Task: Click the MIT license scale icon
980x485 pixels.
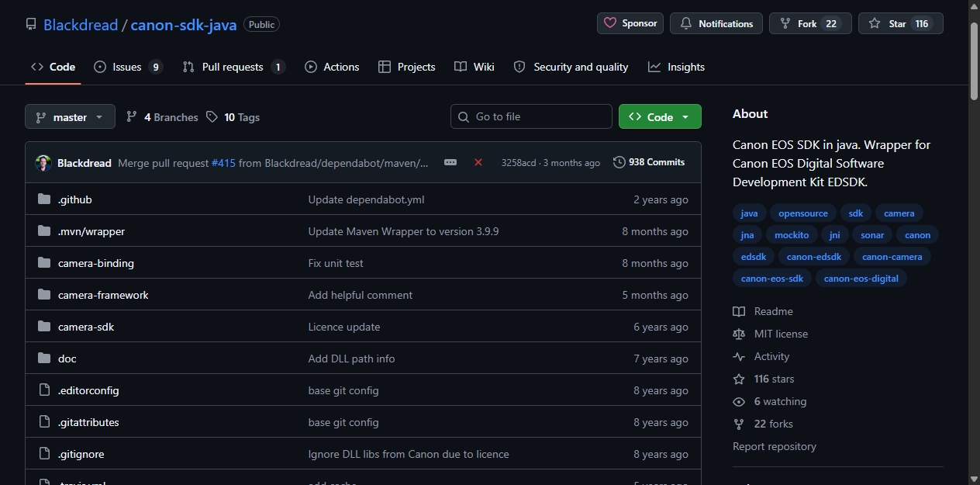Action: coord(739,334)
